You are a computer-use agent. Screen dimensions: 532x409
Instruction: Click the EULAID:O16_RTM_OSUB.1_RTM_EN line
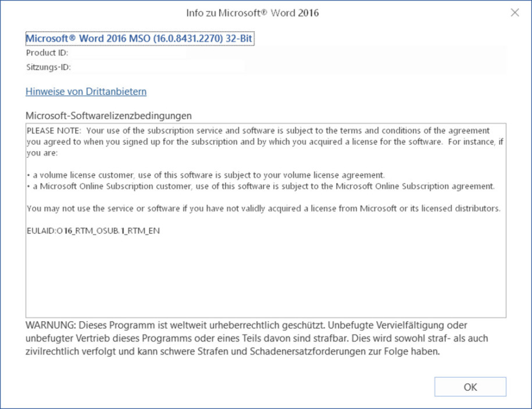pyautogui.click(x=93, y=231)
